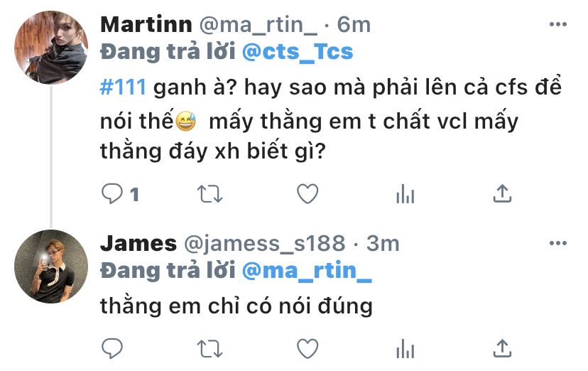
Task: Open Martinn's profile picture
Action: [x=51, y=48]
